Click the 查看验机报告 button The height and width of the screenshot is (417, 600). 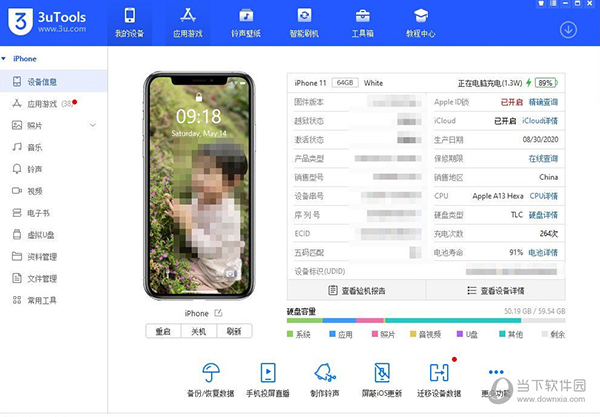coord(357,290)
